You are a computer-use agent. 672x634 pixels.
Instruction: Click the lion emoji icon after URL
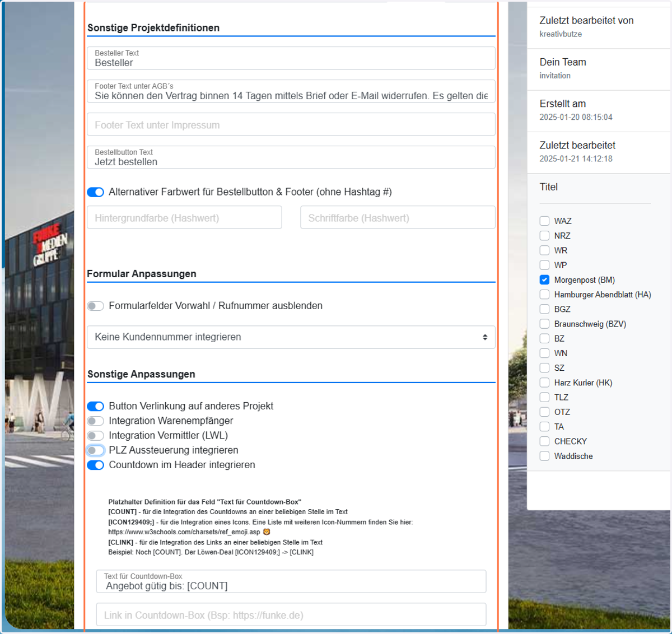coord(267,532)
